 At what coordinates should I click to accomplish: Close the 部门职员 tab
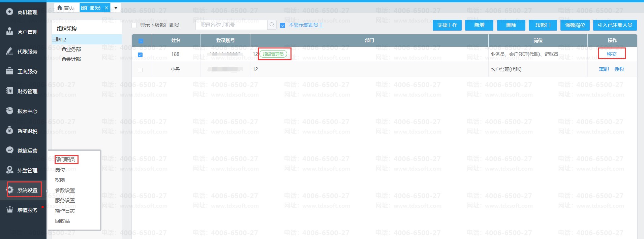point(106,8)
